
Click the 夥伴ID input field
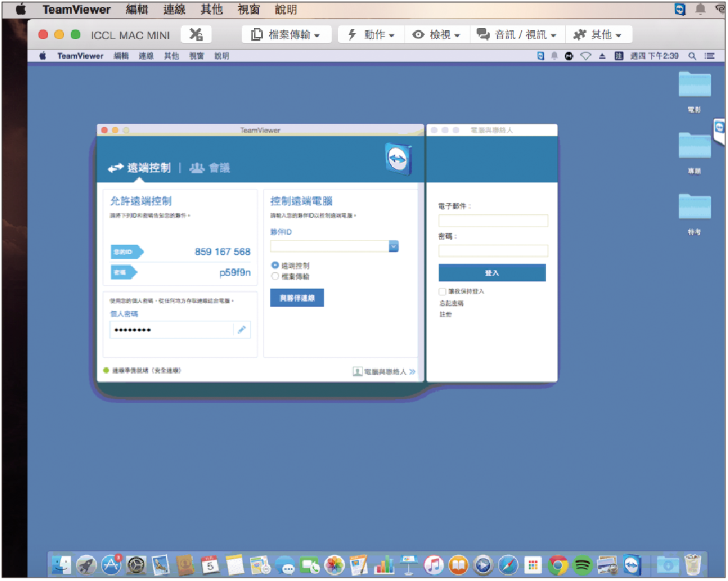point(329,246)
